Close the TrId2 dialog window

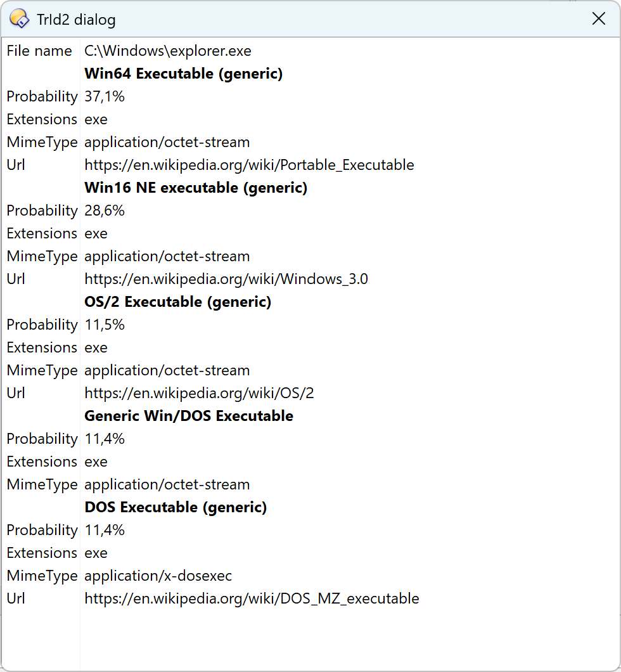[598, 19]
